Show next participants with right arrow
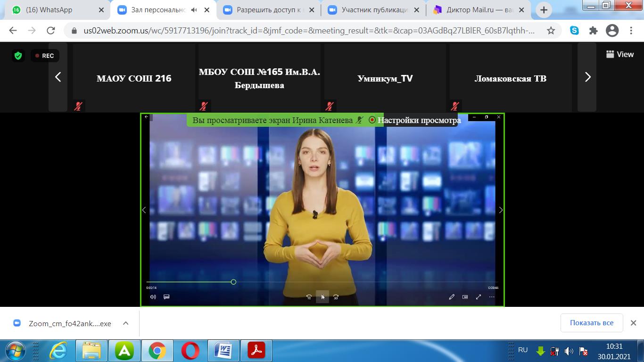 587,77
